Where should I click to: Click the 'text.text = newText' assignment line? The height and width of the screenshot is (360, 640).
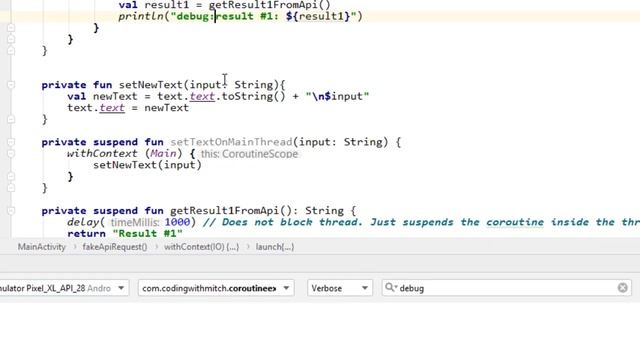point(128,108)
